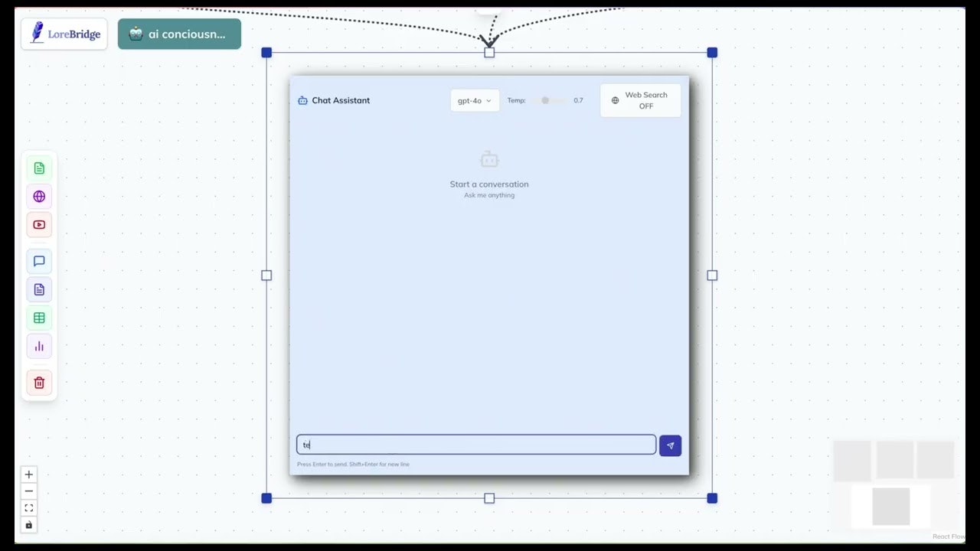
Task: Open the gpt-4o model dropdown
Action: [475, 100]
